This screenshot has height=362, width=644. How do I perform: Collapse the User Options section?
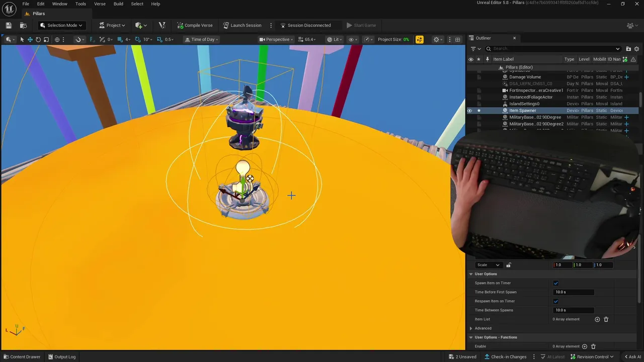tap(471, 274)
